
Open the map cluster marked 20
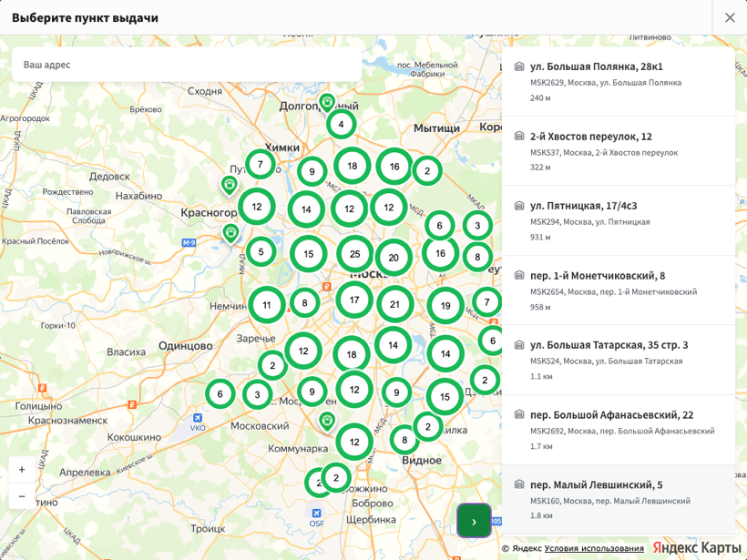coord(394,258)
